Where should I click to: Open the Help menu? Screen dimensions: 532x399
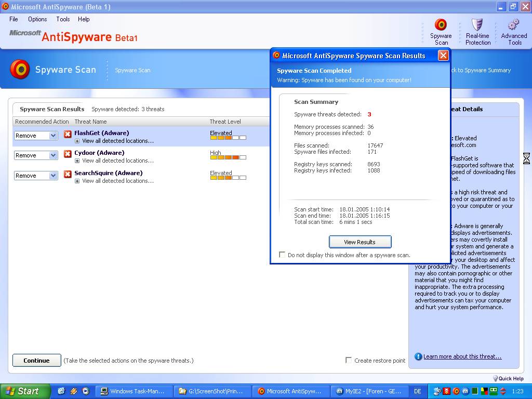84,19
